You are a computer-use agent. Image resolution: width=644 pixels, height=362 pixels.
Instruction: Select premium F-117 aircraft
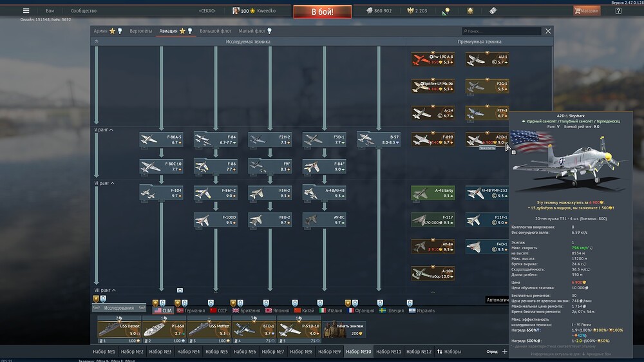pos(433,220)
